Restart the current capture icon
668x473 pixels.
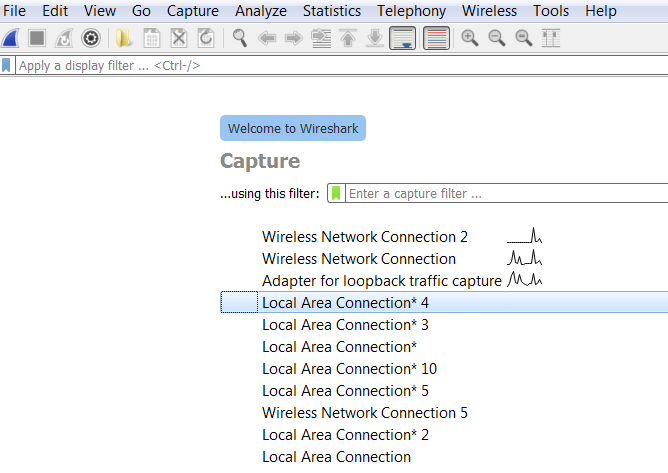[x=64, y=38]
